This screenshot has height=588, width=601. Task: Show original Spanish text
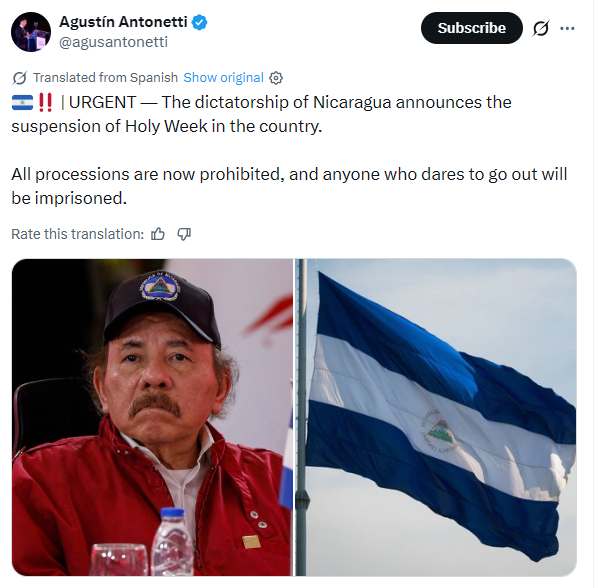(x=223, y=78)
